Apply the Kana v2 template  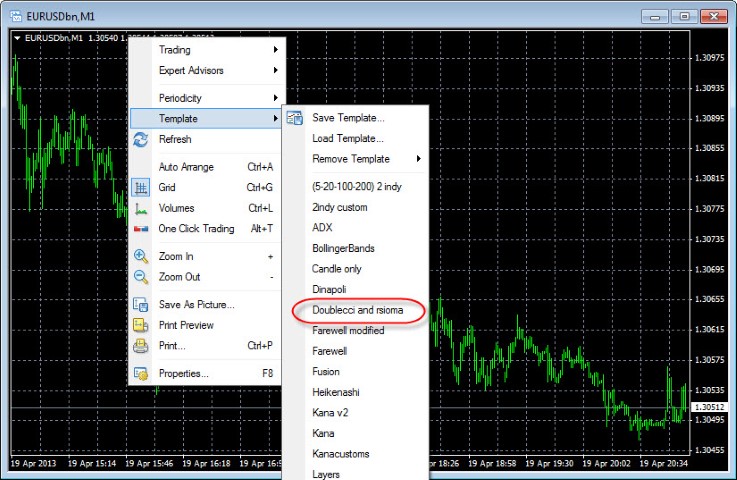tap(355, 413)
